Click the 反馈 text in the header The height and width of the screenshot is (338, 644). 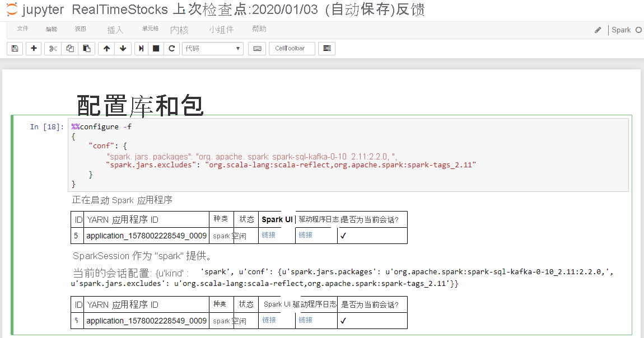410,10
